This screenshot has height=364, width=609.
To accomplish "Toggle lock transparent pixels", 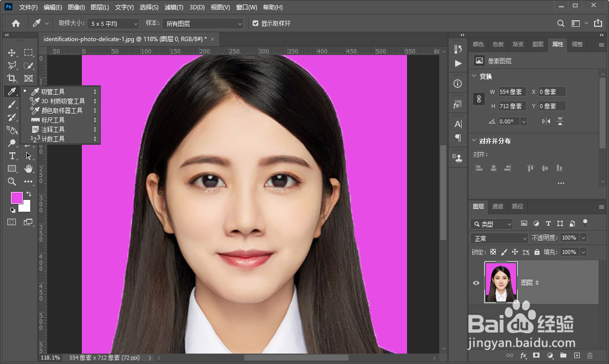I will [x=493, y=252].
